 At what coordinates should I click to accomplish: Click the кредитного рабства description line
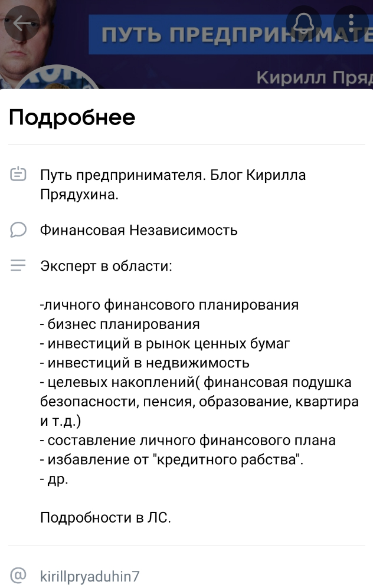pos(172,459)
